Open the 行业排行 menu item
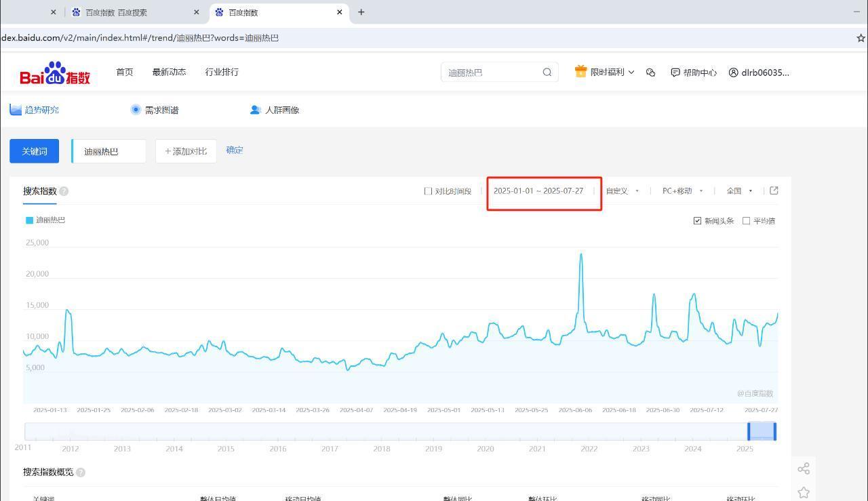Image resolution: width=868 pixels, height=501 pixels. [x=222, y=72]
